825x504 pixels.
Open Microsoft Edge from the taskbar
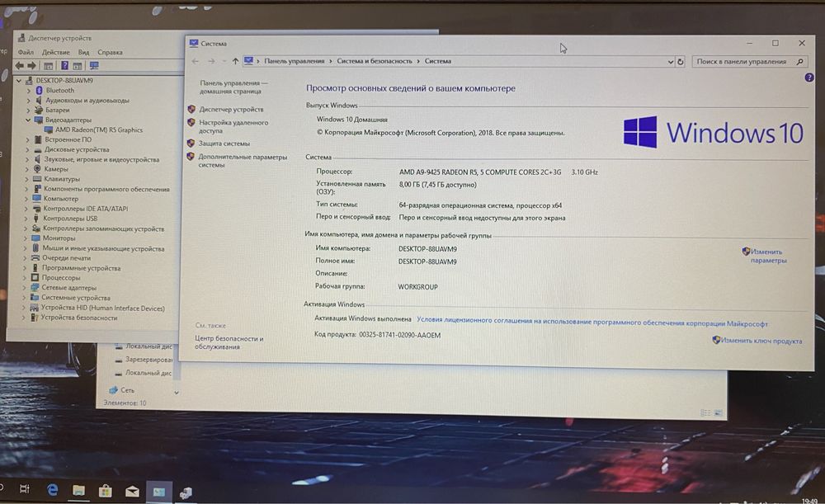tap(52, 490)
